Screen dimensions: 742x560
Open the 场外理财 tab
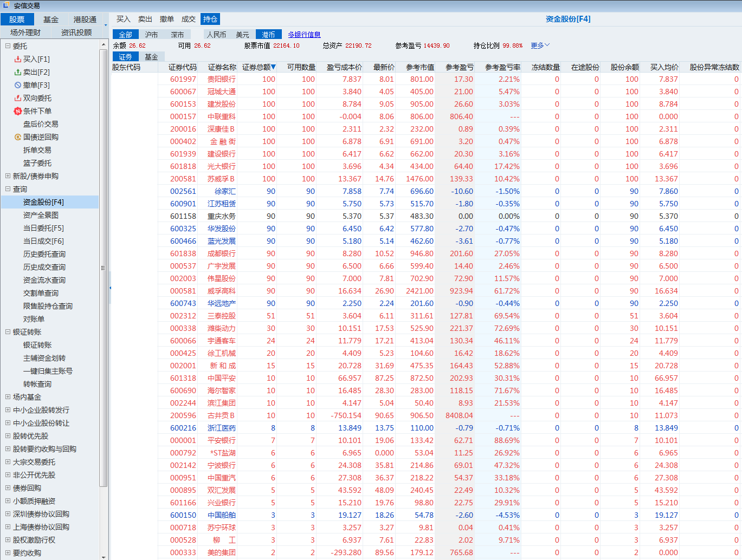(x=25, y=32)
